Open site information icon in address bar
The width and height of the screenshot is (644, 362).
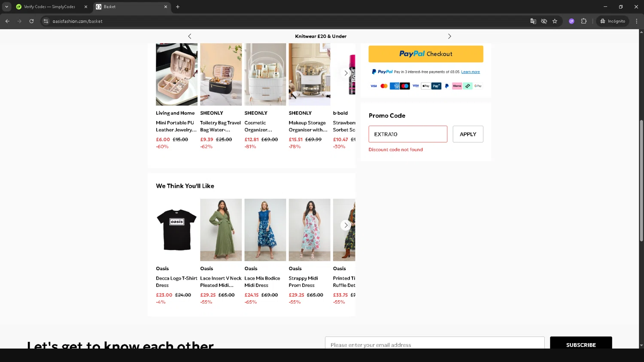point(46,21)
